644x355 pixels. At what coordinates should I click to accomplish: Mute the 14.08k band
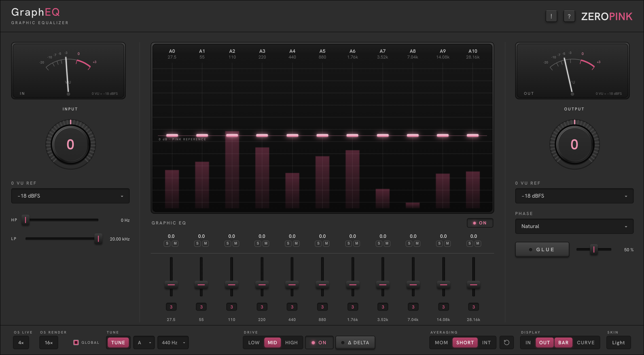pyautogui.click(x=447, y=243)
